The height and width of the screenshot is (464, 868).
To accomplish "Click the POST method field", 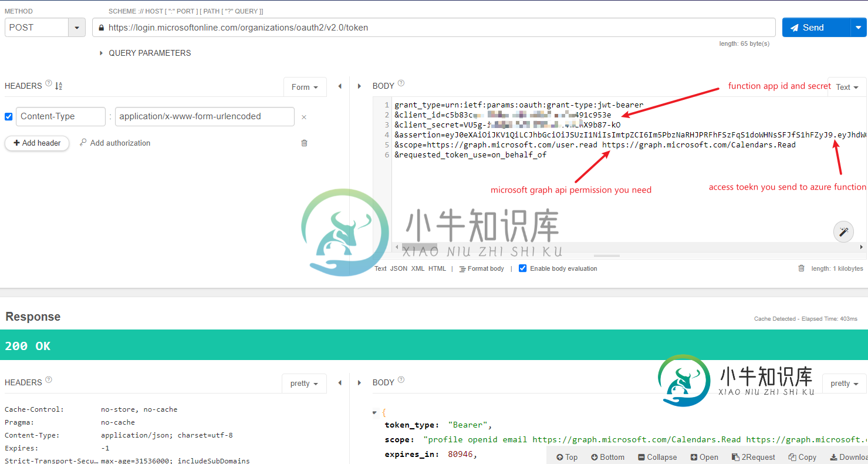I will (37, 28).
